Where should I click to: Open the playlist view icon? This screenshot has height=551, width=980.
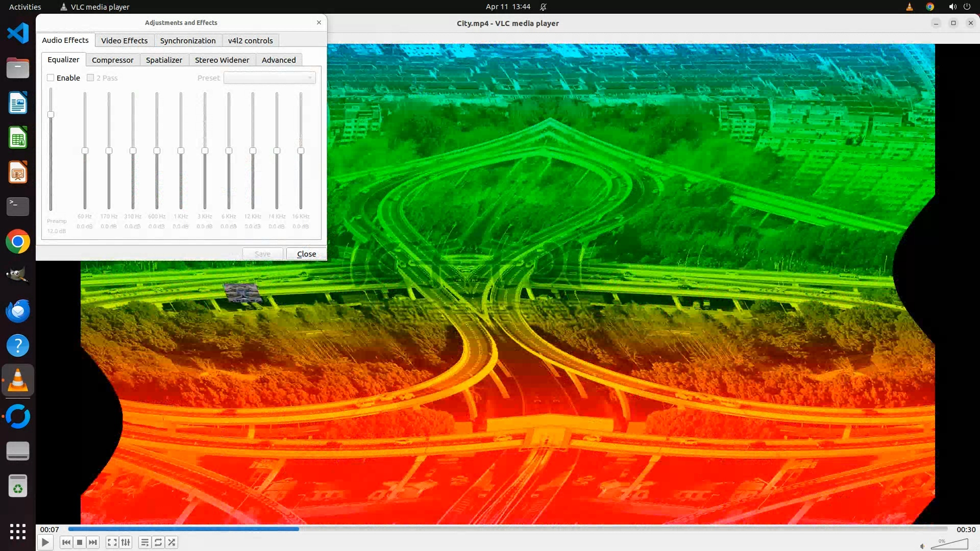(145, 542)
